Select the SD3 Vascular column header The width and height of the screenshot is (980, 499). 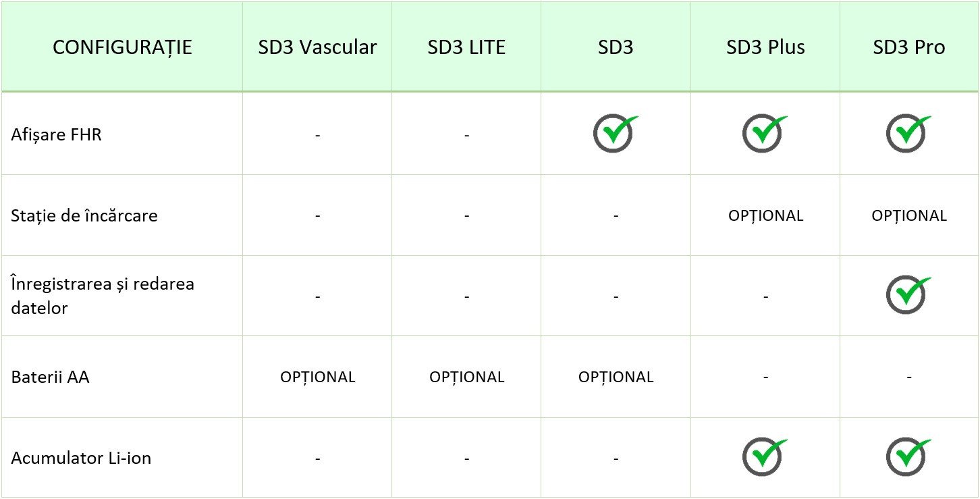tap(317, 47)
